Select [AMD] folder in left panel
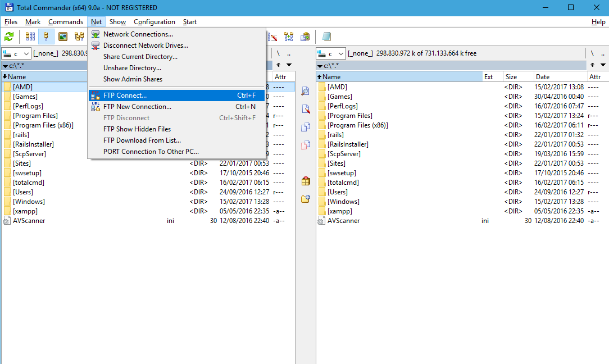The image size is (609, 364). coord(22,87)
